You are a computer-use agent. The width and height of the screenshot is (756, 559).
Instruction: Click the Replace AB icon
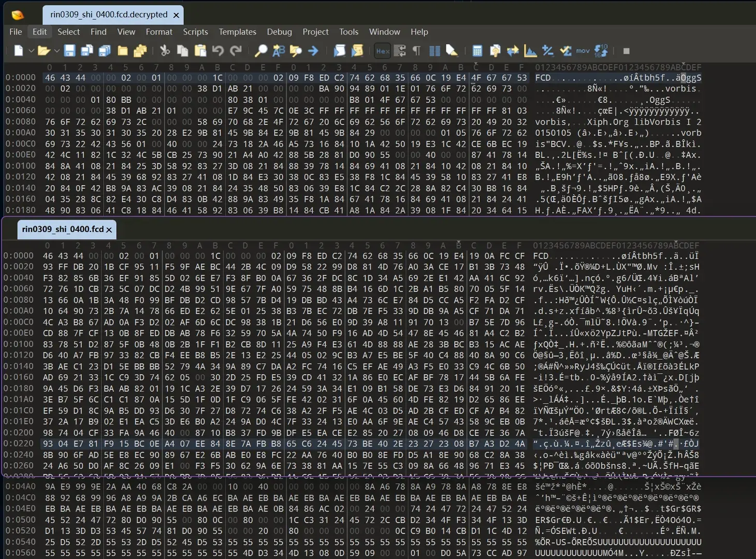point(279,51)
